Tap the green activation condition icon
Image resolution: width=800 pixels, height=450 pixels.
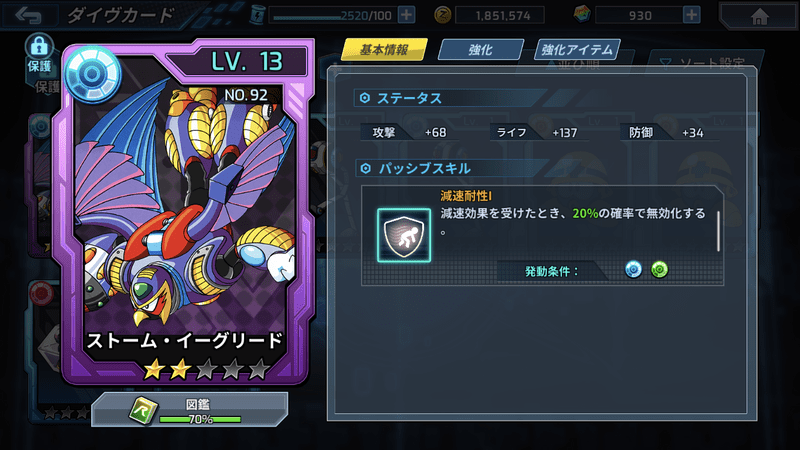(x=659, y=269)
